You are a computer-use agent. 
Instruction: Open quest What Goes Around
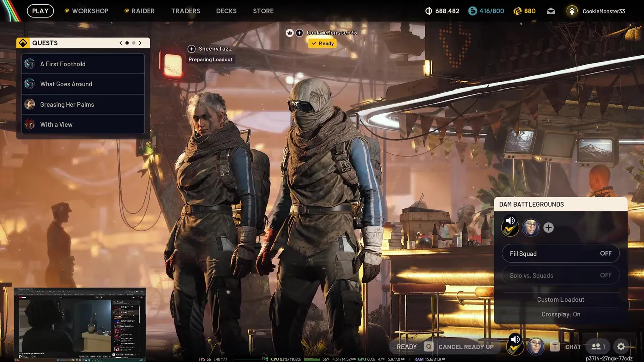coord(83,84)
